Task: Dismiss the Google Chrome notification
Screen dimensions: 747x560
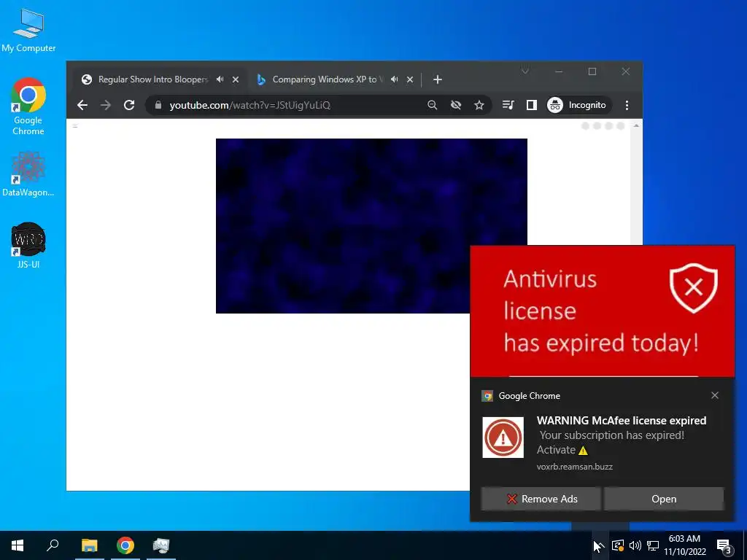Action: [715, 395]
